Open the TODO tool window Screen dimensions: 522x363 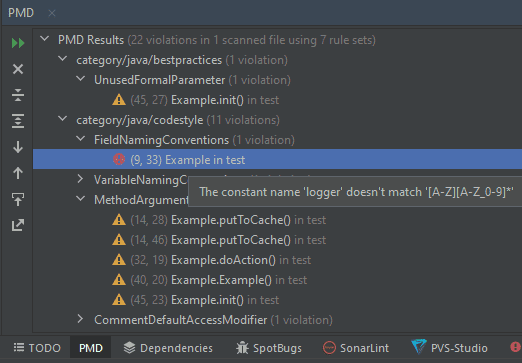(x=37, y=348)
